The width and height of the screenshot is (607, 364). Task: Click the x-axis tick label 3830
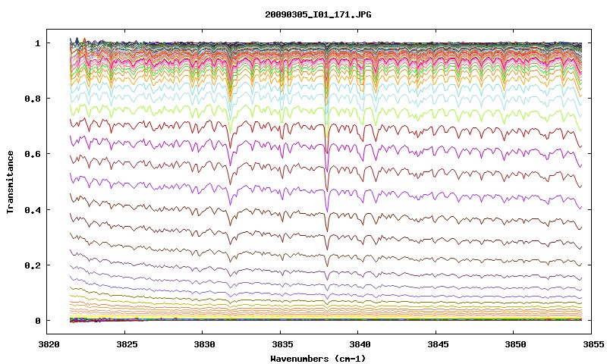tap(205, 344)
